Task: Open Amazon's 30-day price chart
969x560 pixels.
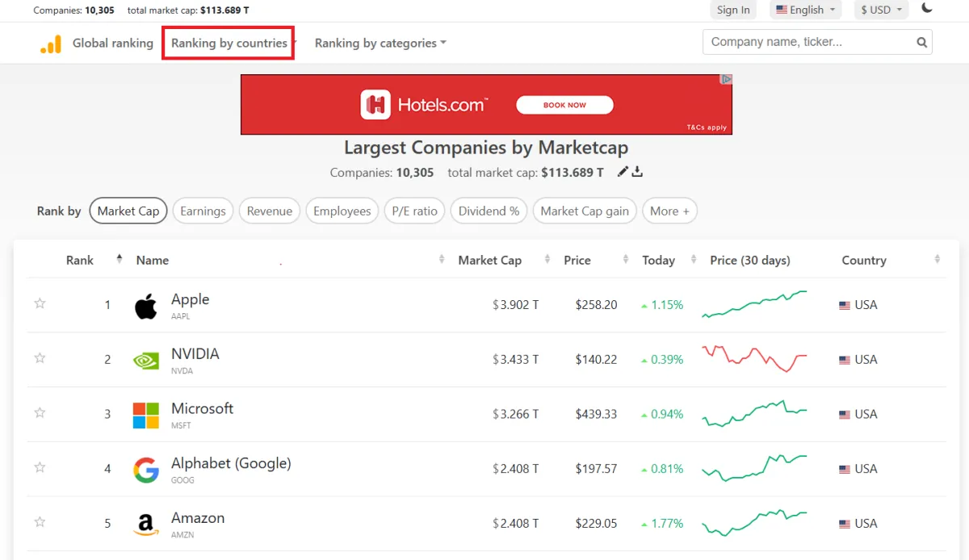Action: pyautogui.click(x=754, y=523)
